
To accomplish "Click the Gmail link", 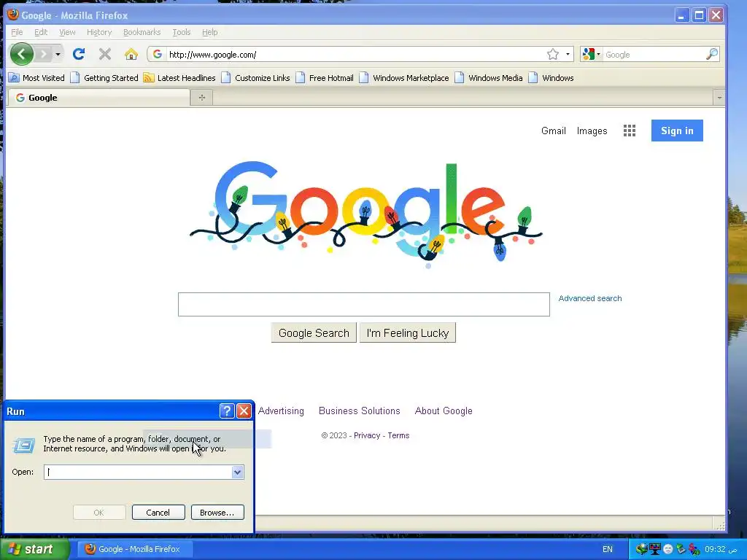I will 553,131.
